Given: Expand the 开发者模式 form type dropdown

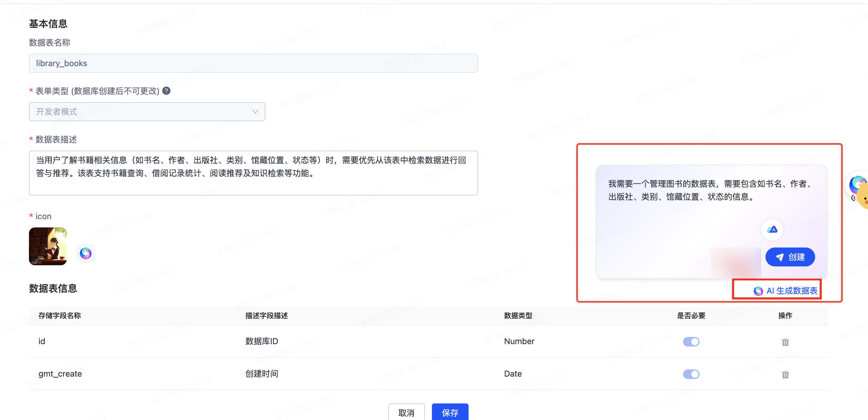Looking at the screenshot, I should click(x=147, y=111).
